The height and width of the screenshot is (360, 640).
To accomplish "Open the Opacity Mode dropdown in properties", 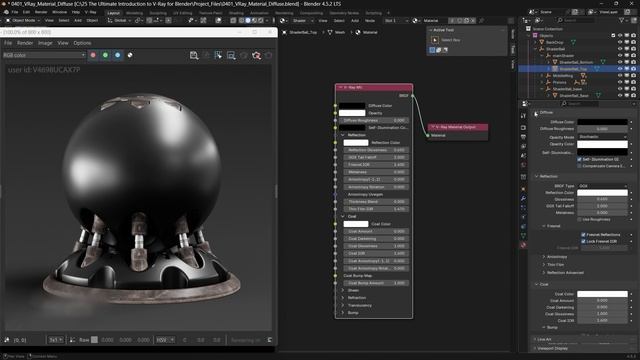I will (602, 137).
